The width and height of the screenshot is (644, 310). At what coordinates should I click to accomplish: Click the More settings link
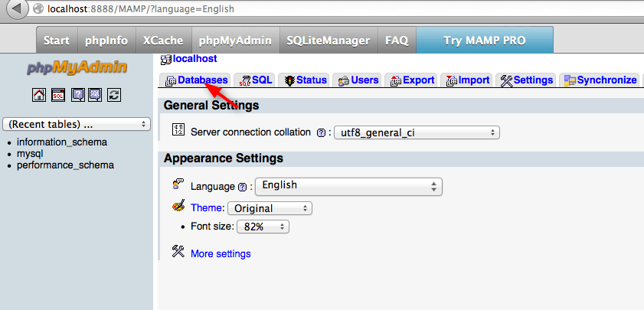221,254
